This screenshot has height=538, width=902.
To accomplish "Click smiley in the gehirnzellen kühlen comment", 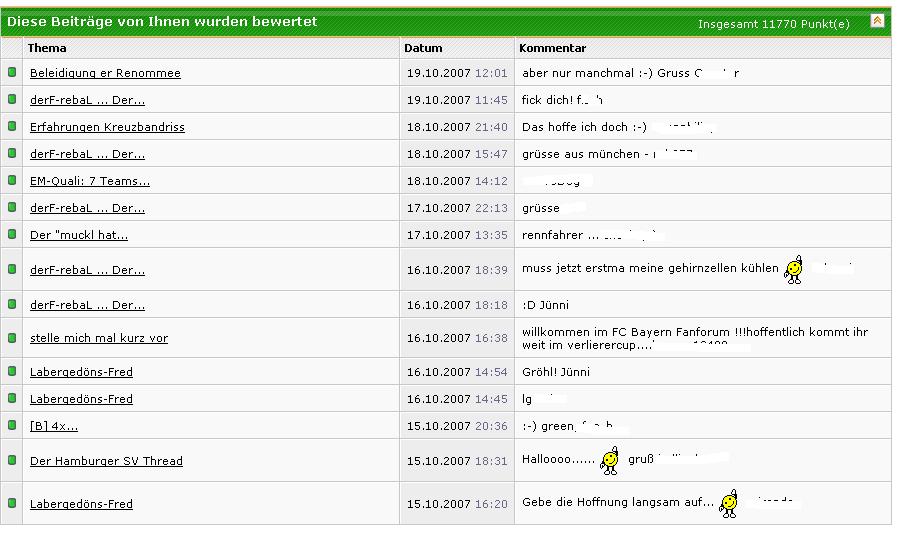I will tap(794, 270).
